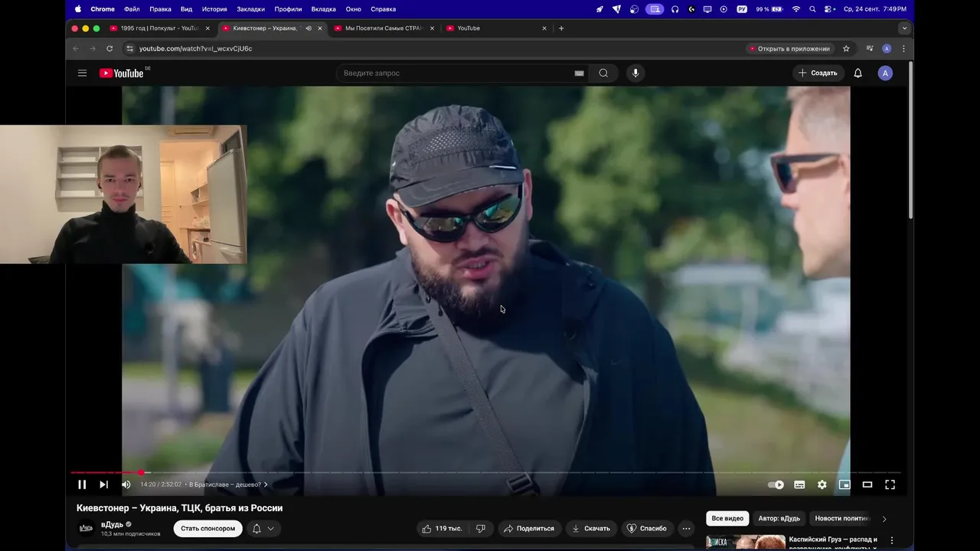Screen dimensions: 980x551
Task: Show next filter chips with arrow
Action: (x=884, y=519)
